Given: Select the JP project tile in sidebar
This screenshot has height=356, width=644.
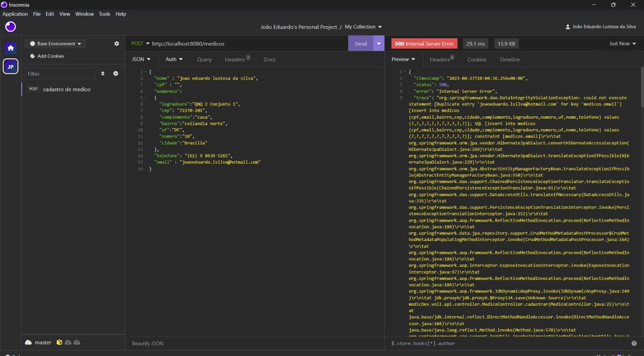Looking at the screenshot, I should tap(10, 66).
